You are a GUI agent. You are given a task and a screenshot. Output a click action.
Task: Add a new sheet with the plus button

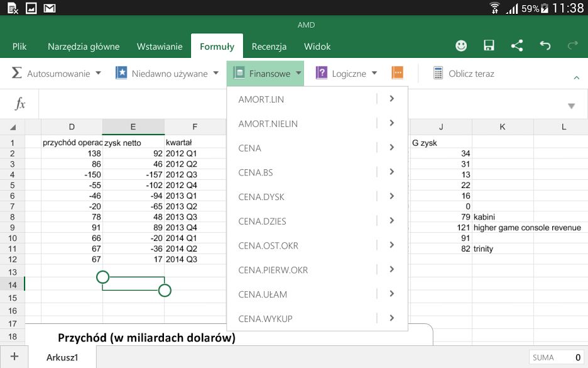click(x=14, y=356)
